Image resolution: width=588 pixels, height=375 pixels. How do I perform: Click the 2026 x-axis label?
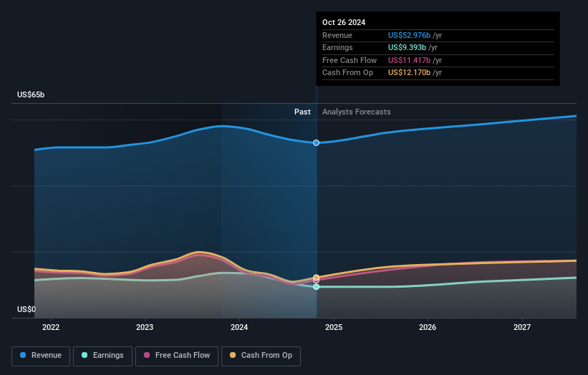tap(428, 328)
